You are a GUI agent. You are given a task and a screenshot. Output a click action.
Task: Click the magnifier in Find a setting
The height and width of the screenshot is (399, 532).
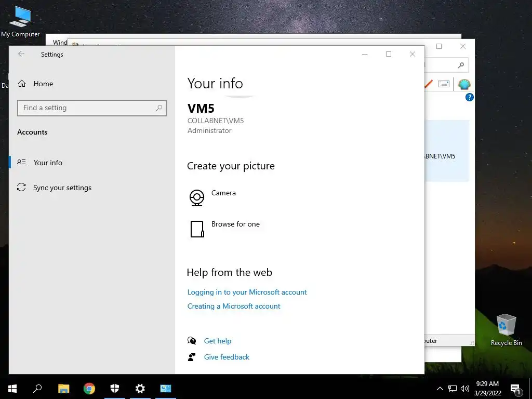click(x=159, y=108)
